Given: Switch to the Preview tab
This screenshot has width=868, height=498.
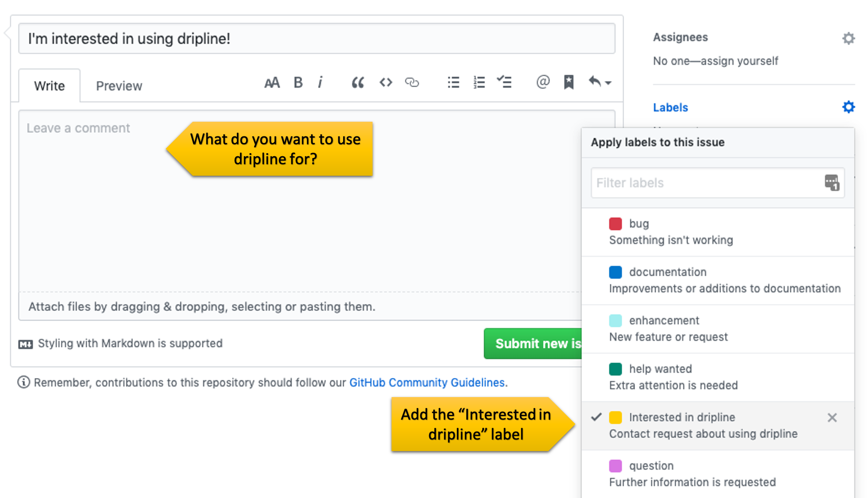Looking at the screenshot, I should click(119, 86).
